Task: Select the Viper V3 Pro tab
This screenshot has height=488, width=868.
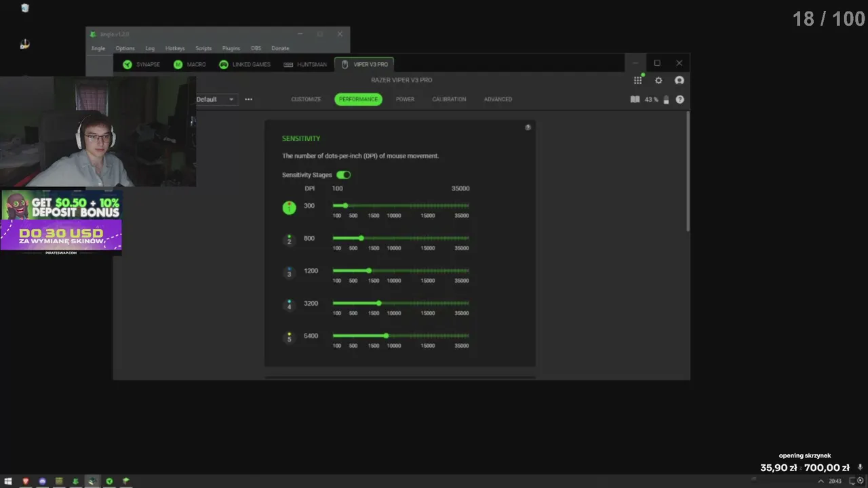Action: pos(365,64)
